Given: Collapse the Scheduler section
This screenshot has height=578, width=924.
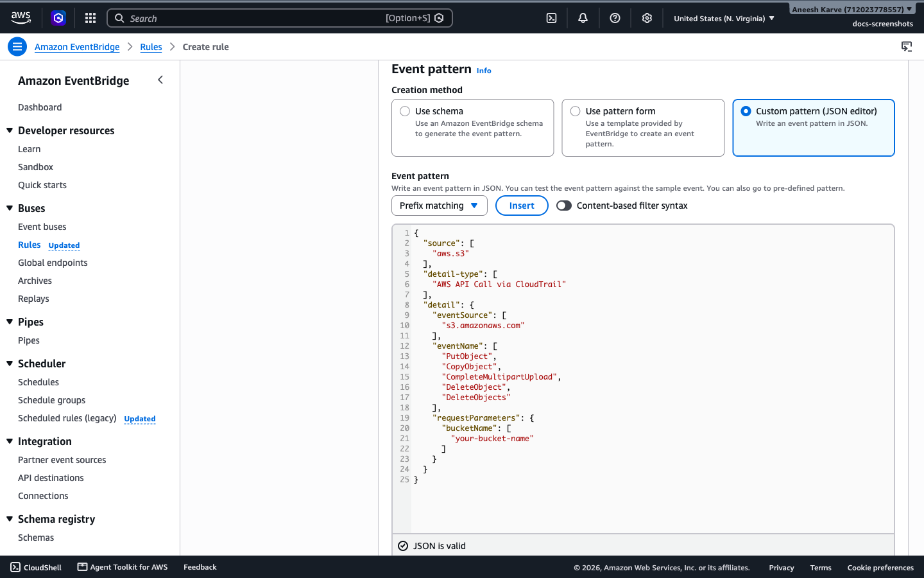Looking at the screenshot, I should 10,363.
